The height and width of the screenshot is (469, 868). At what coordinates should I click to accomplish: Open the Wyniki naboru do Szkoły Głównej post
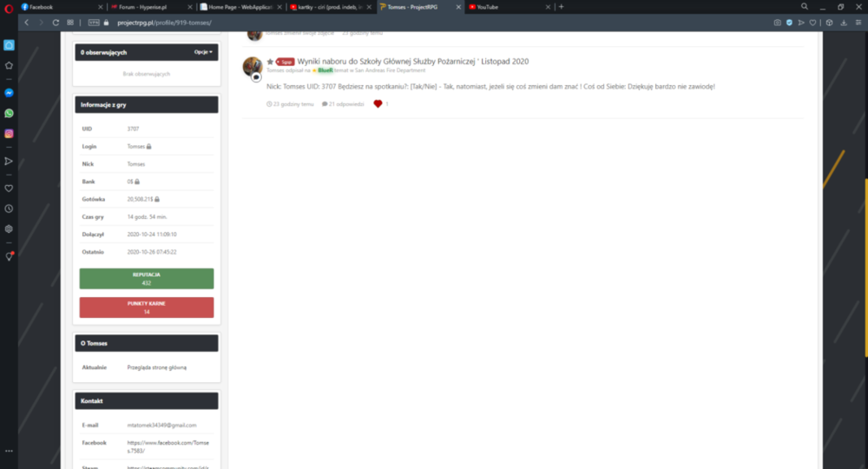pyautogui.click(x=413, y=62)
